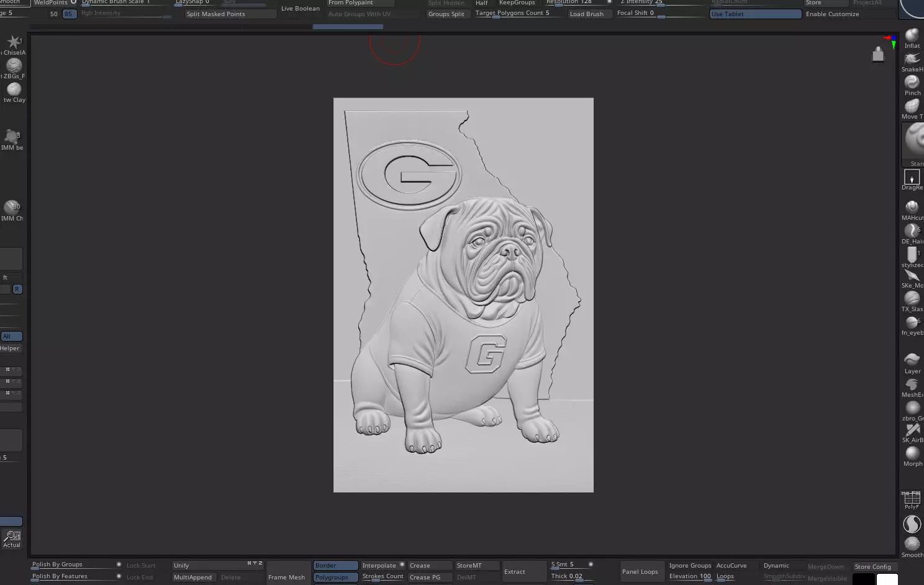The width and height of the screenshot is (924, 585).
Task: Click the MultiAppend button
Action: coord(192,578)
